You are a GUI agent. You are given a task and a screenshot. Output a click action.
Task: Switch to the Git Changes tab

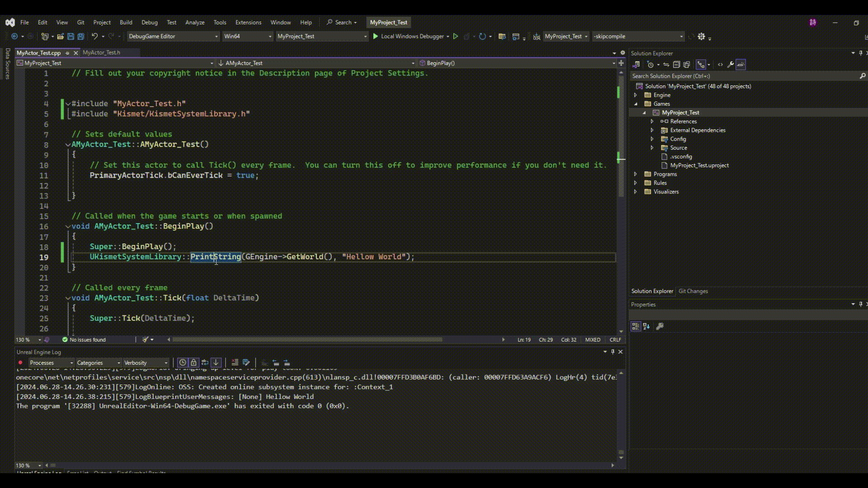(693, 291)
